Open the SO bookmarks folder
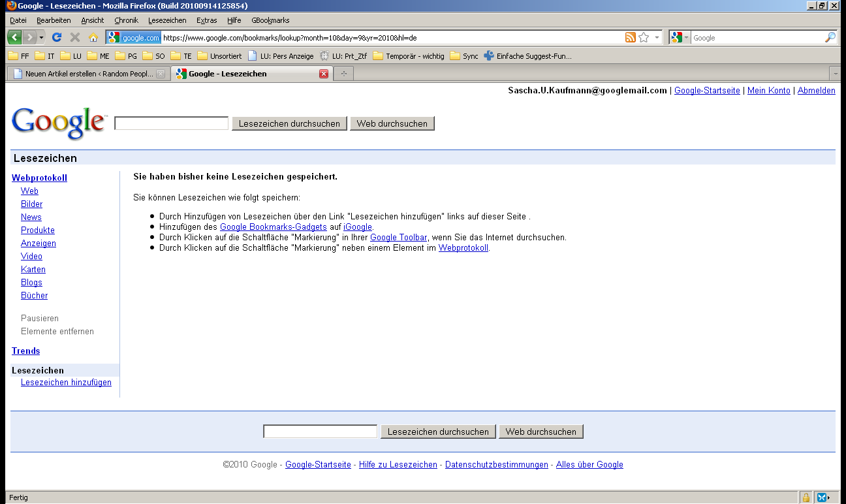The image size is (846, 504). coord(153,56)
